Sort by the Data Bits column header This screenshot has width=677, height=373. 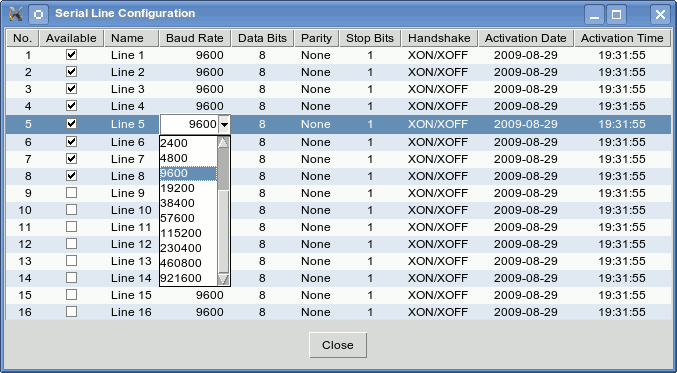coord(263,38)
